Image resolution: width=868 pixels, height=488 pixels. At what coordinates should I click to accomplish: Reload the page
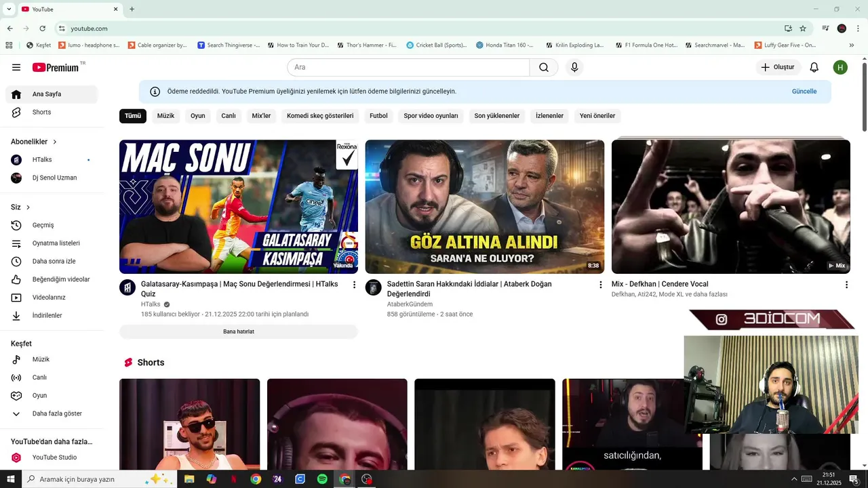point(42,28)
